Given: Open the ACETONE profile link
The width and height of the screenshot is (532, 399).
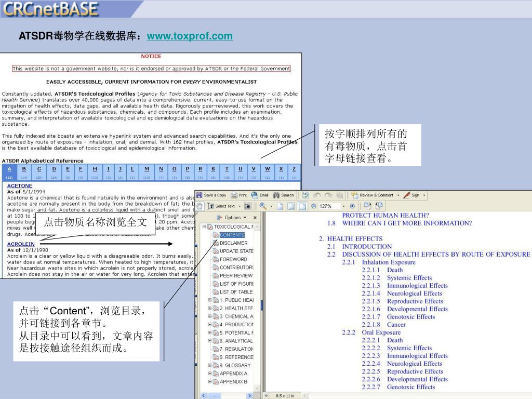Looking at the screenshot, I should click(x=20, y=185).
